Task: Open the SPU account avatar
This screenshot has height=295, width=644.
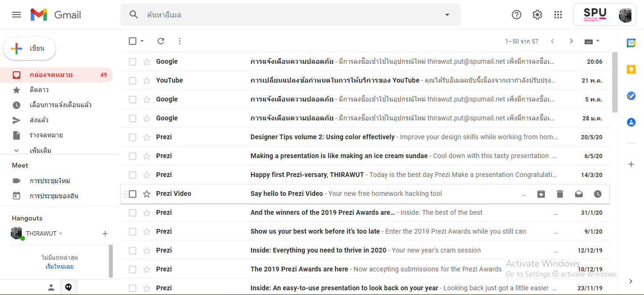Action: [x=625, y=15]
